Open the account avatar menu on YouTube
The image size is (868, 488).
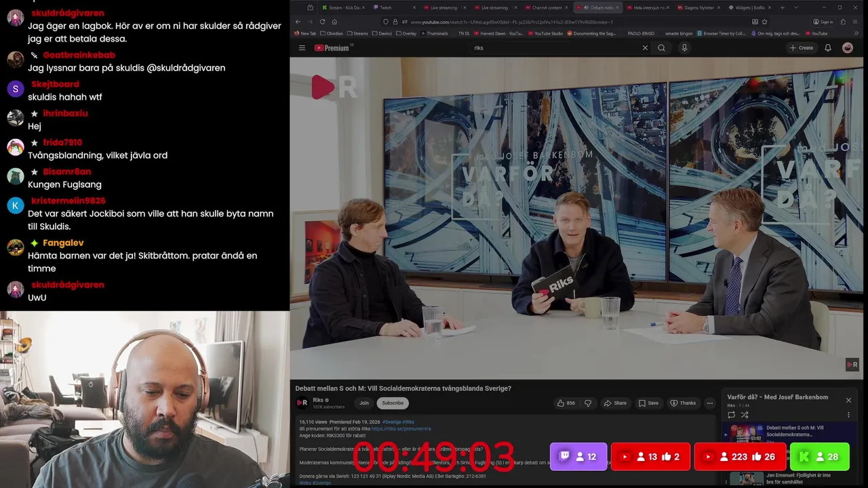[848, 48]
